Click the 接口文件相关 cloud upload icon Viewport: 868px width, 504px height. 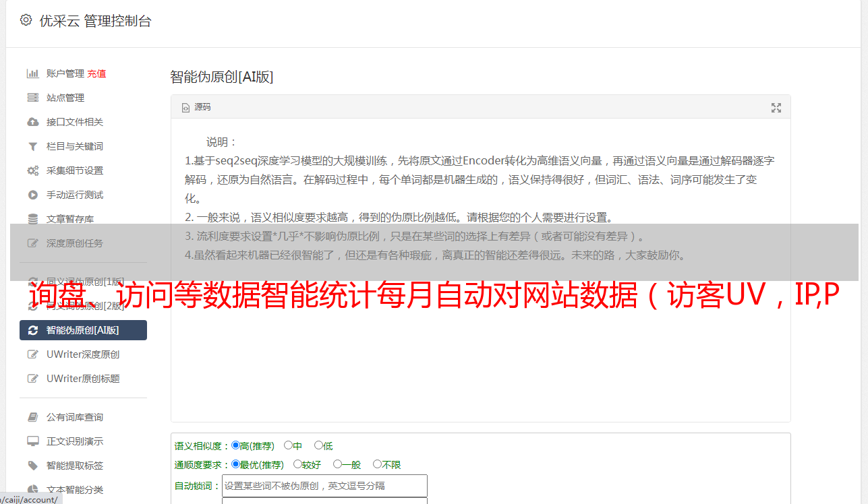coord(32,122)
